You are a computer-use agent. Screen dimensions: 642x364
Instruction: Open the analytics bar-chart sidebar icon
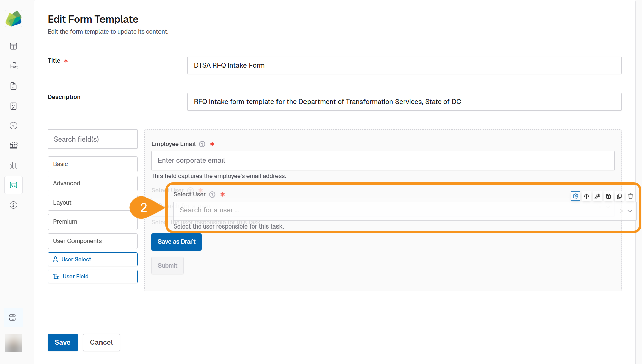point(13,165)
